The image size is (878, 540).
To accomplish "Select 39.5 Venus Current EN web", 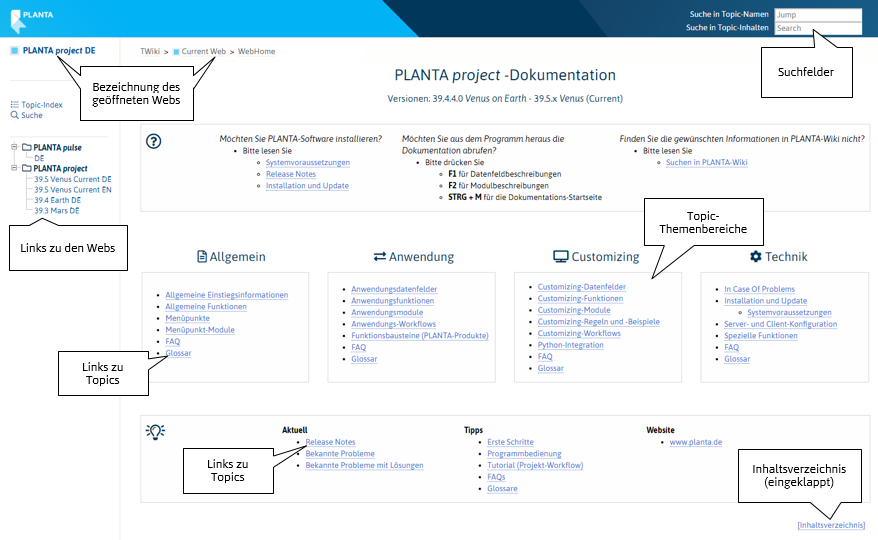I will (72, 189).
